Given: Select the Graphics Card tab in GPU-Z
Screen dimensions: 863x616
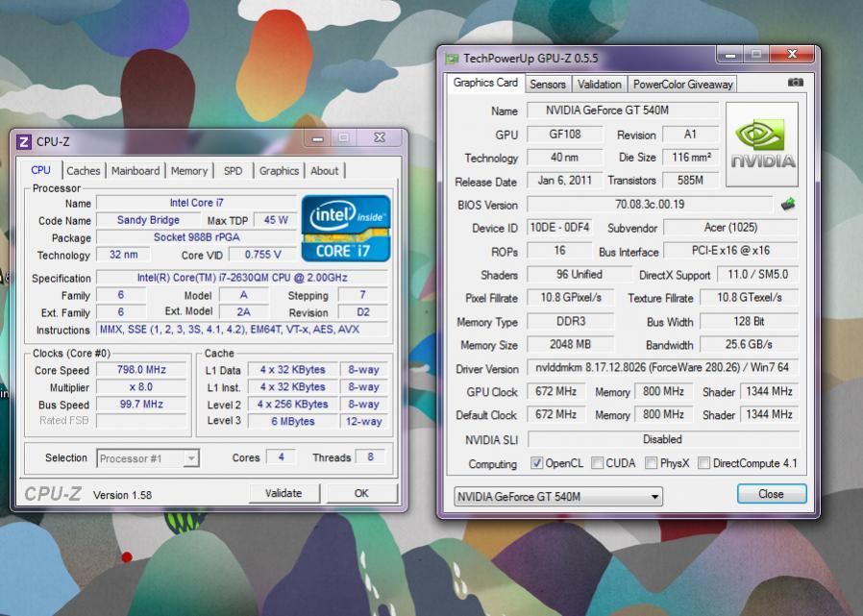Looking at the screenshot, I should (485, 83).
